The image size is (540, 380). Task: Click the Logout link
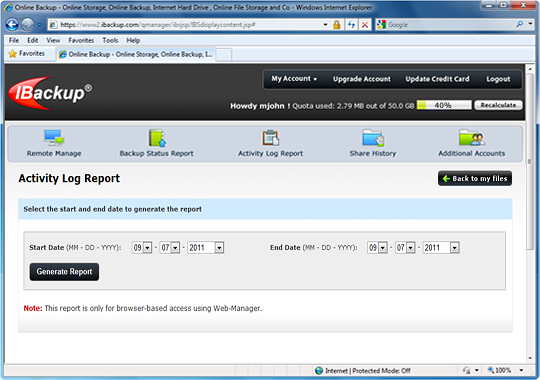(x=498, y=79)
